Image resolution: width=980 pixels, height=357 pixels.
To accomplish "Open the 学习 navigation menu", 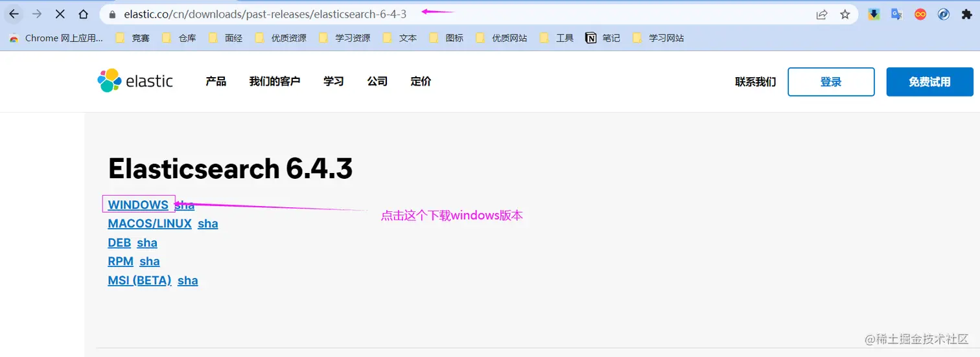I will click(x=334, y=82).
